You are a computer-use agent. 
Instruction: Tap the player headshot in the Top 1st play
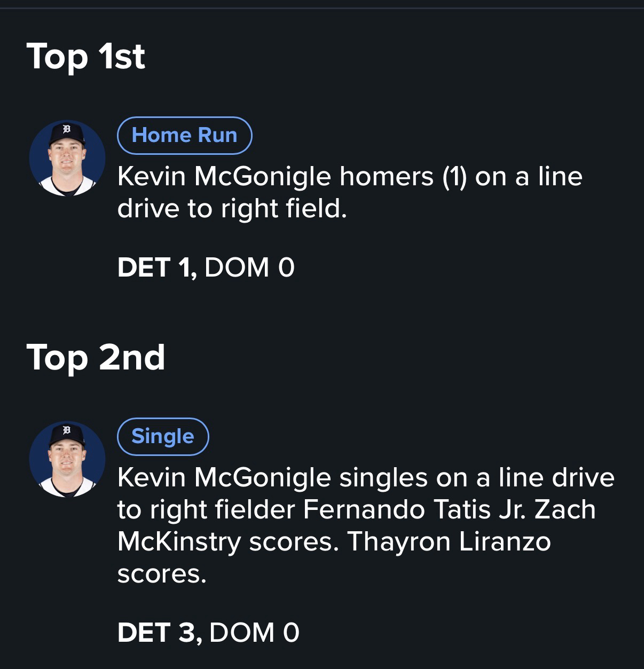click(67, 158)
